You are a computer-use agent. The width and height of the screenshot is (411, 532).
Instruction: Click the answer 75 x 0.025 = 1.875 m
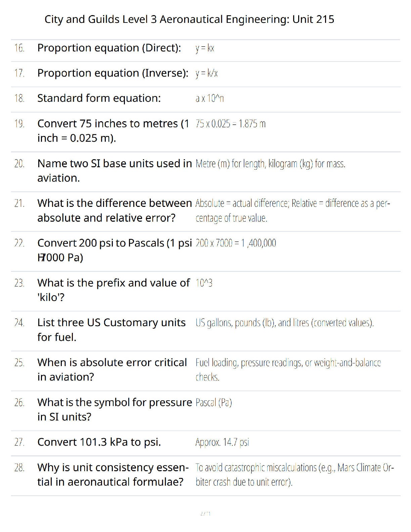pyautogui.click(x=230, y=124)
